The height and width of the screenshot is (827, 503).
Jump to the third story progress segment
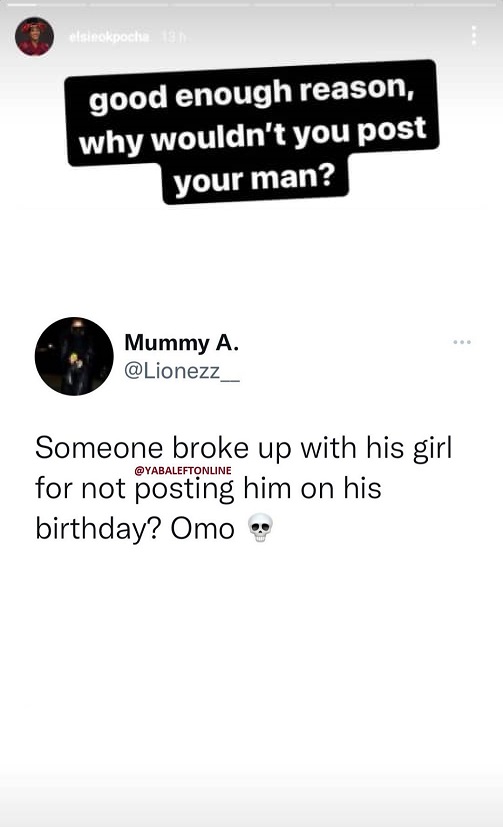(x=210, y=5)
